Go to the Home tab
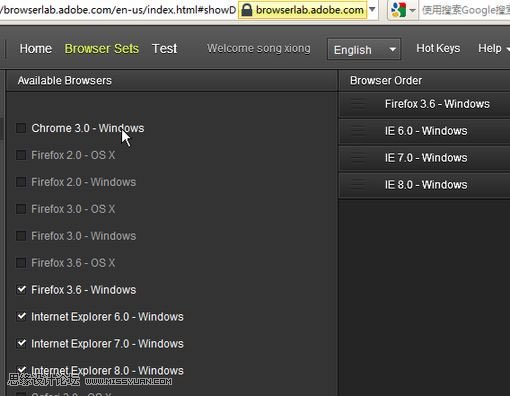The image size is (510, 396). [36, 49]
